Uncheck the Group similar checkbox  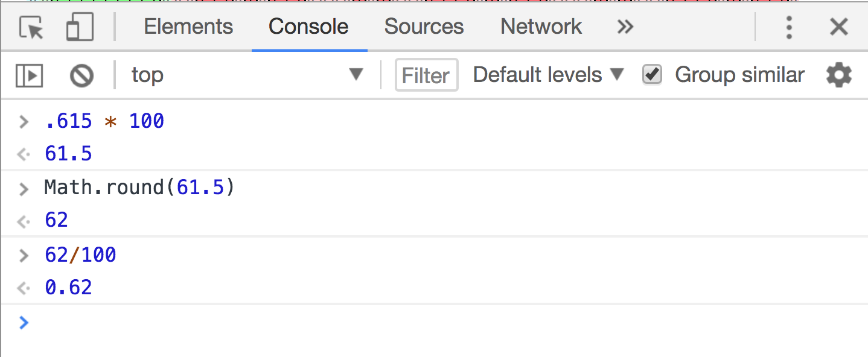tap(652, 75)
